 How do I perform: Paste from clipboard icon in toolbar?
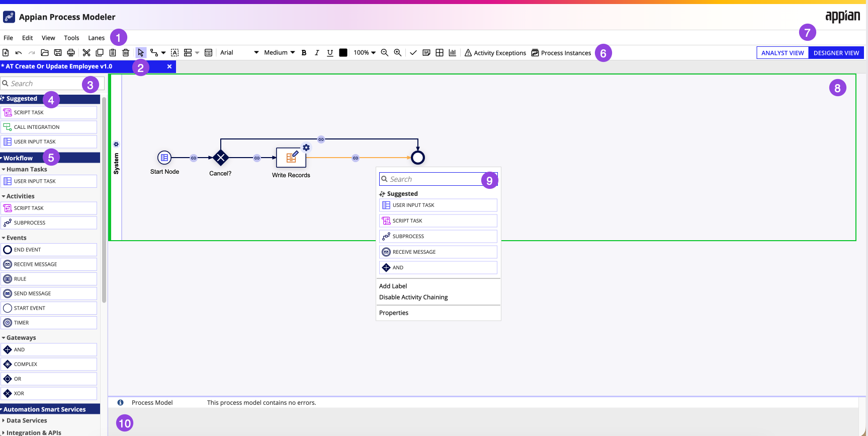pos(113,52)
